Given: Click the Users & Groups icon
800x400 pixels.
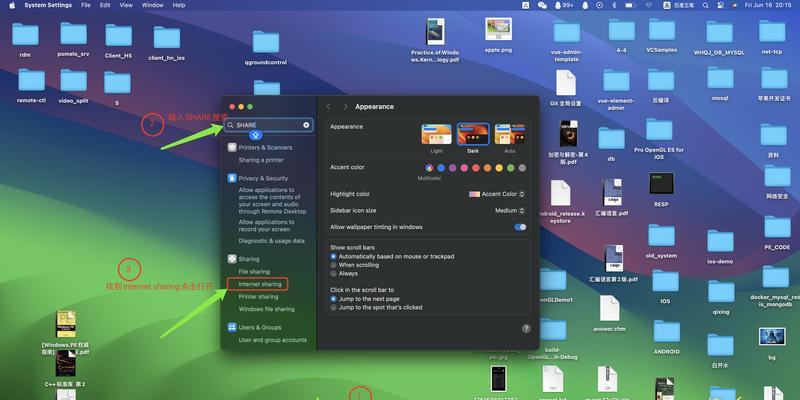Looking at the screenshot, I should 232,327.
